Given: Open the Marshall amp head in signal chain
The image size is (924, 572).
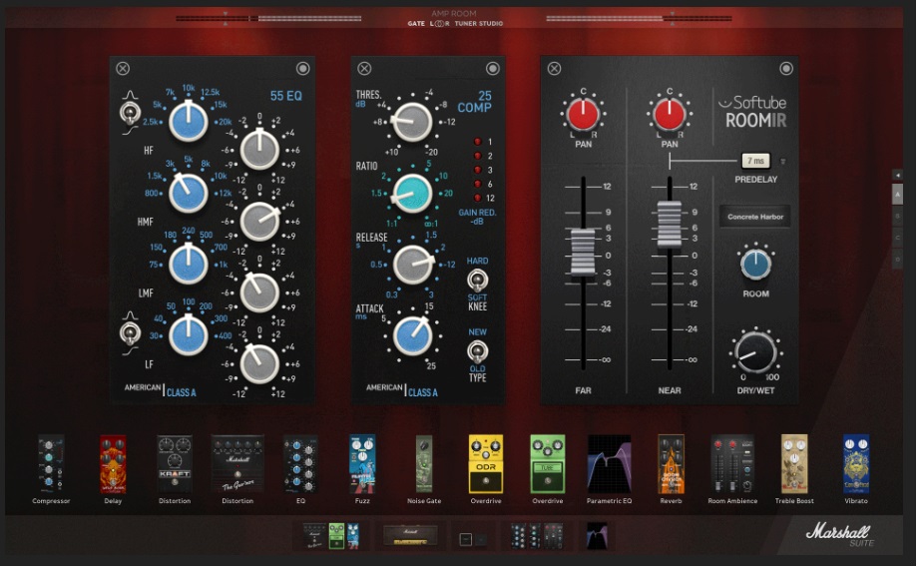Looking at the screenshot, I should click(410, 535).
